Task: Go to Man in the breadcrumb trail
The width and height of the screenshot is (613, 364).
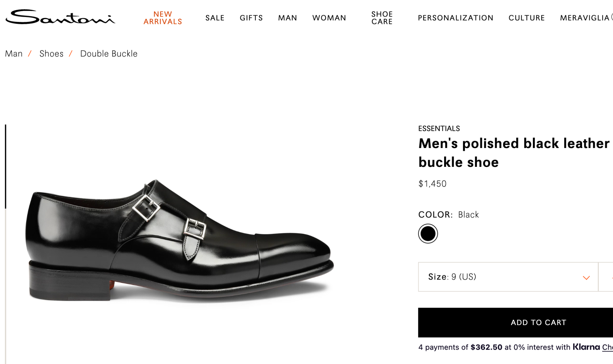Action: [x=13, y=53]
